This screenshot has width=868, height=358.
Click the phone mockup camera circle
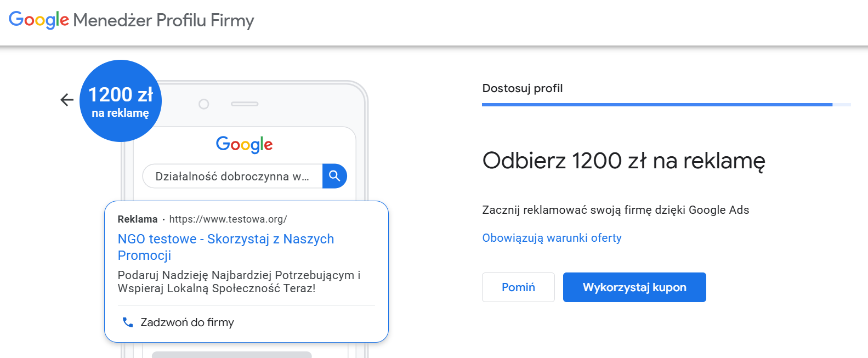click(x=204, y=104)
